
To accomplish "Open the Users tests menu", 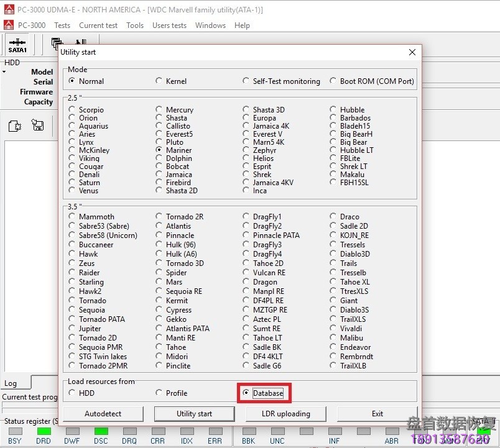I will pos(169,25).
